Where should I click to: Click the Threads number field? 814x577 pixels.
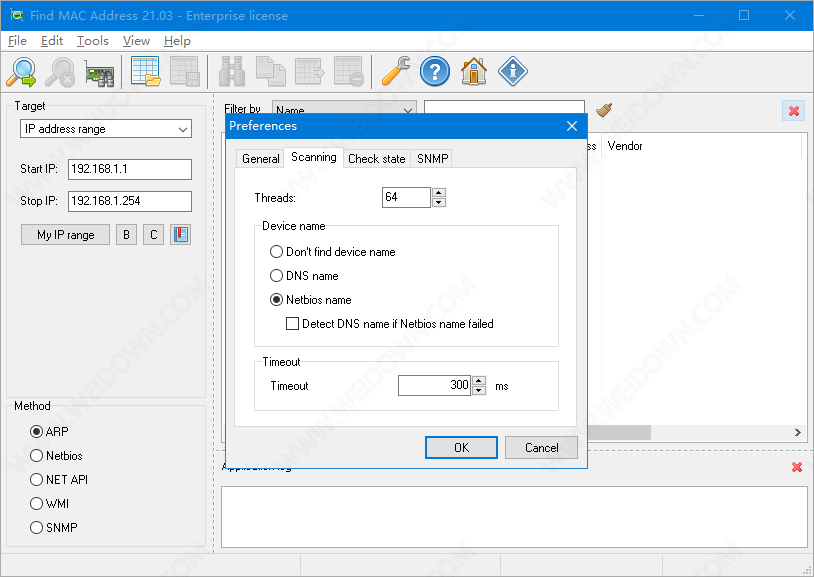tap(406, 197)
